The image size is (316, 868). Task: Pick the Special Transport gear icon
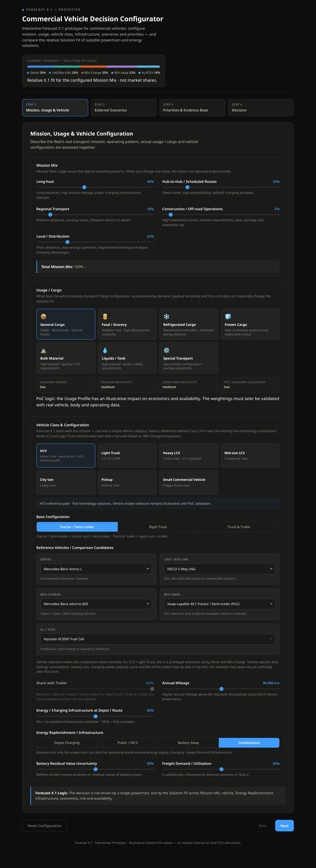click(166, 350)
